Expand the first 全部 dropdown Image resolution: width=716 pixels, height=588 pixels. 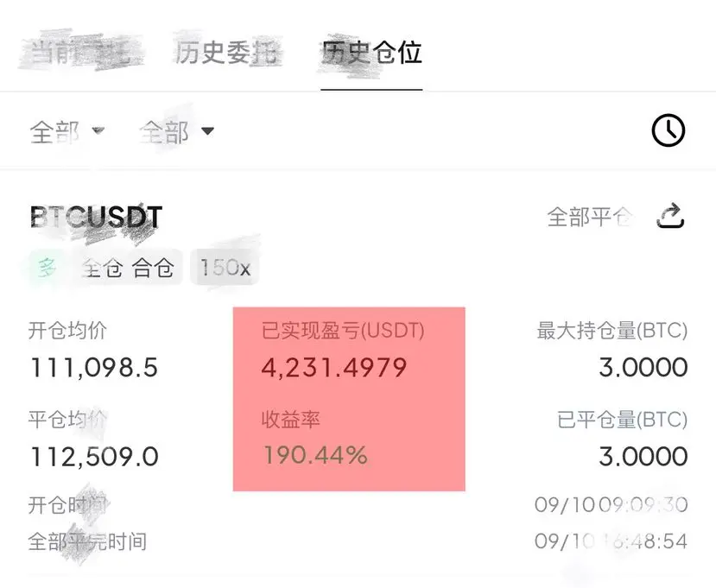tap(67, 132)
